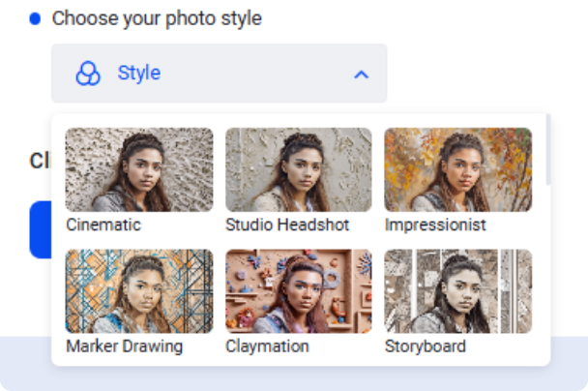Click the Impressionist text label

point(435,225)
